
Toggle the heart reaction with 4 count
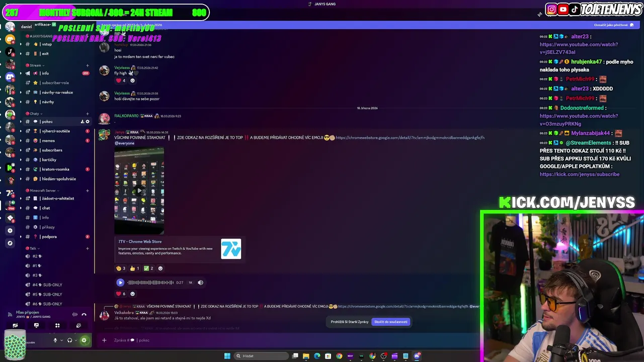pyautogui.click(x=121, y=80)
